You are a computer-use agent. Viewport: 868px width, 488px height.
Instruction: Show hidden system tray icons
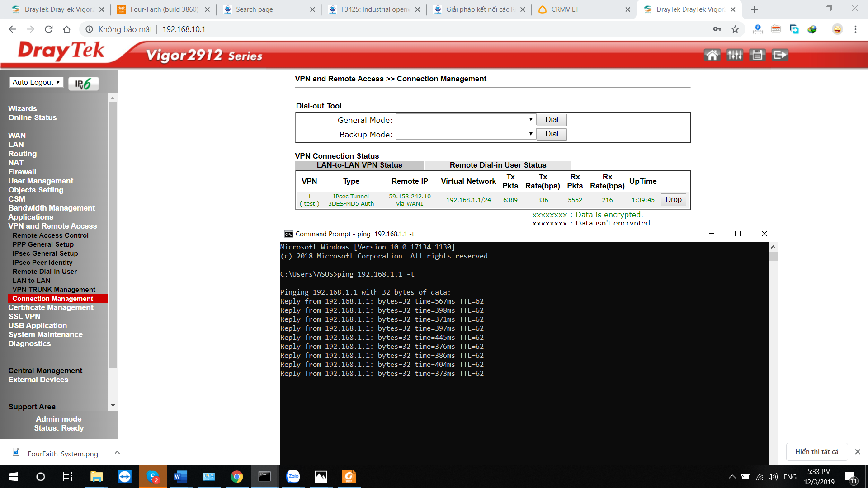[x=732, y=477]
